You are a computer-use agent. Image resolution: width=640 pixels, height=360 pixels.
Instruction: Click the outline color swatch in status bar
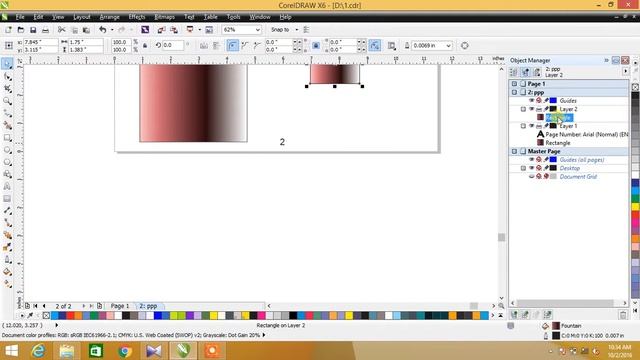[556, 336]
